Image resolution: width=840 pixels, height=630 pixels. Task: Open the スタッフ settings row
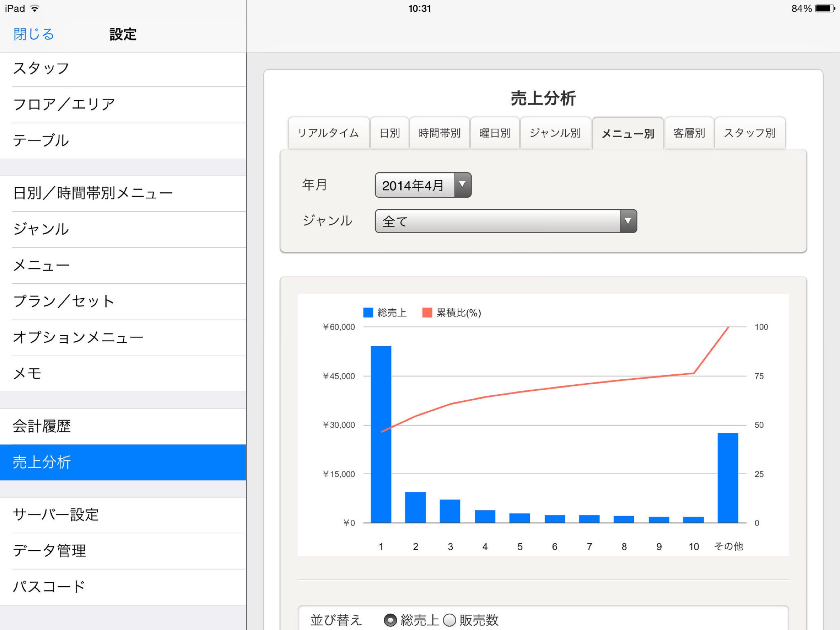[x=123, y=69]
